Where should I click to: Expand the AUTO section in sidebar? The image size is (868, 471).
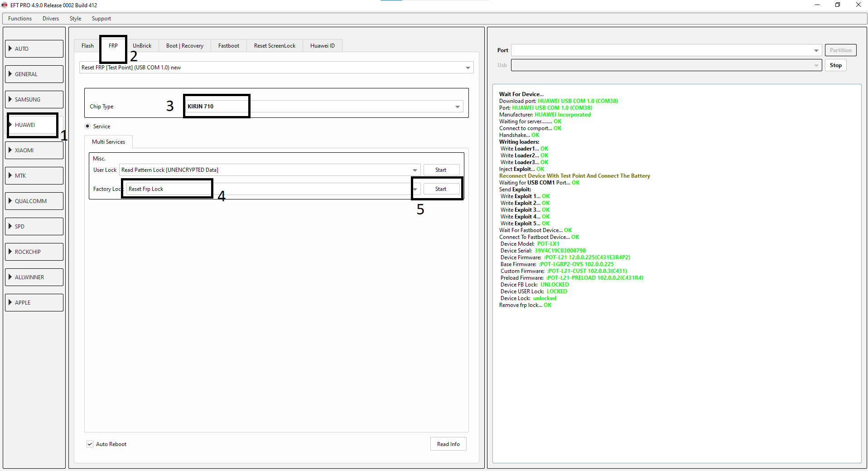[34, 49]
